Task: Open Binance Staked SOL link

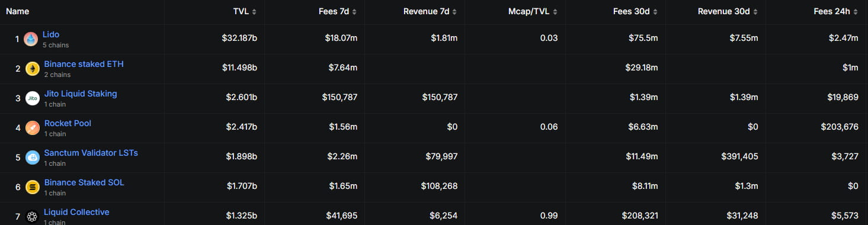Action: (x=84, y=183)
